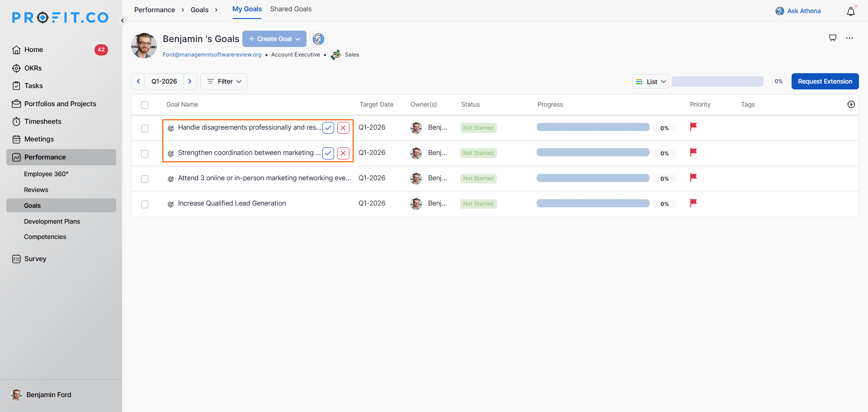Check the 'Attend 3 online' goal checkbox
Image resolution: width=868 pixels, height=412 pixels.
pos(145,179)
